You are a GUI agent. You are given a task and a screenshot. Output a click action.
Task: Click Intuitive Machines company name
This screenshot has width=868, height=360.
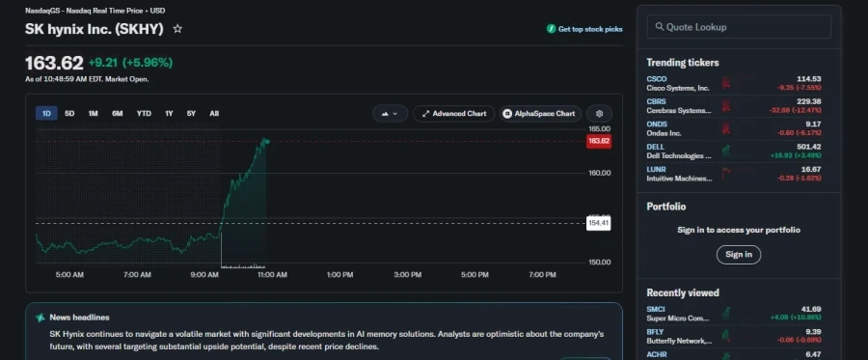[x=679, y=179]
